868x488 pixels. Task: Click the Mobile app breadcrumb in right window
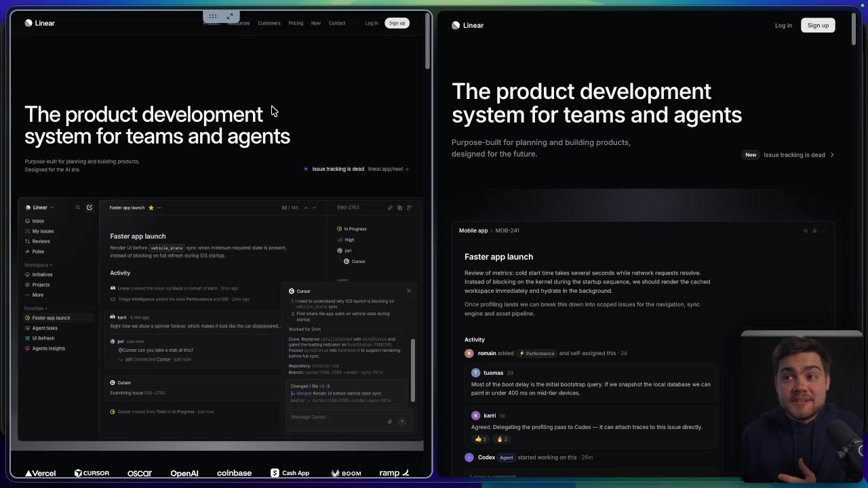click(x=473, y=230)
